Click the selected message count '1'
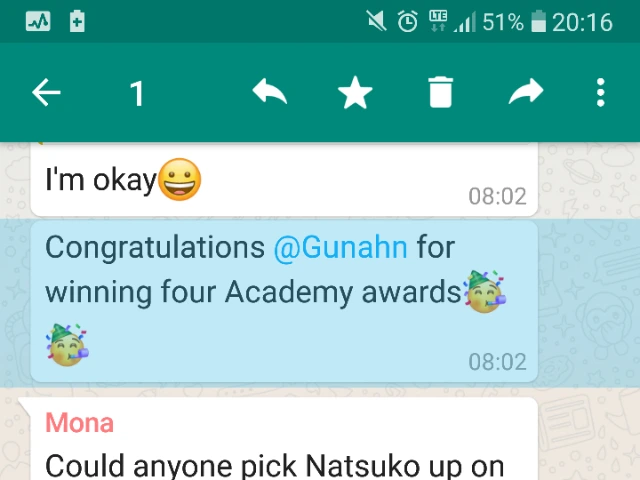 tap(137, 94)
